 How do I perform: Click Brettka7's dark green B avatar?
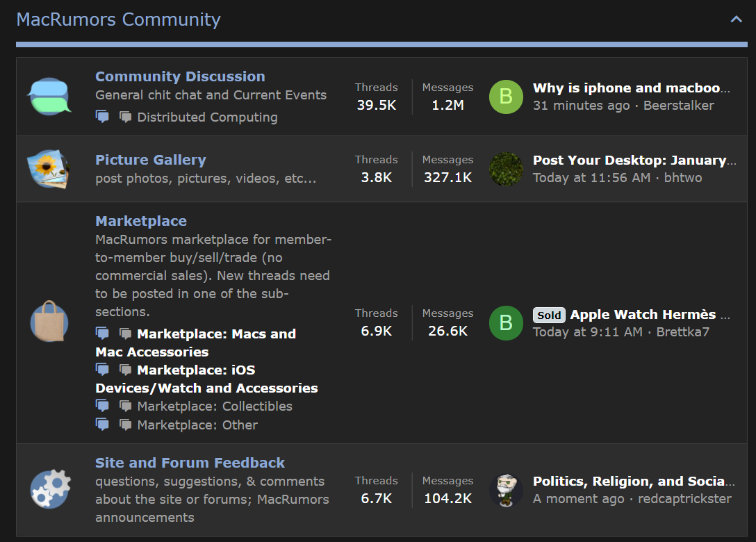point(506,322)
